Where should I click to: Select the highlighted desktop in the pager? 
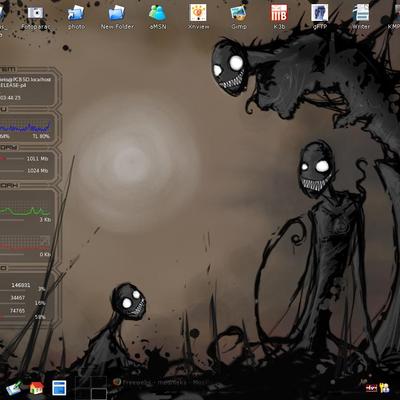[99, 393]
